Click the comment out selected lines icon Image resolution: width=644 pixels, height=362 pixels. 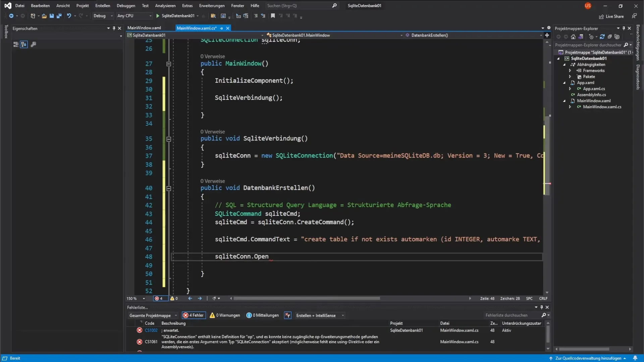[256, 16]
